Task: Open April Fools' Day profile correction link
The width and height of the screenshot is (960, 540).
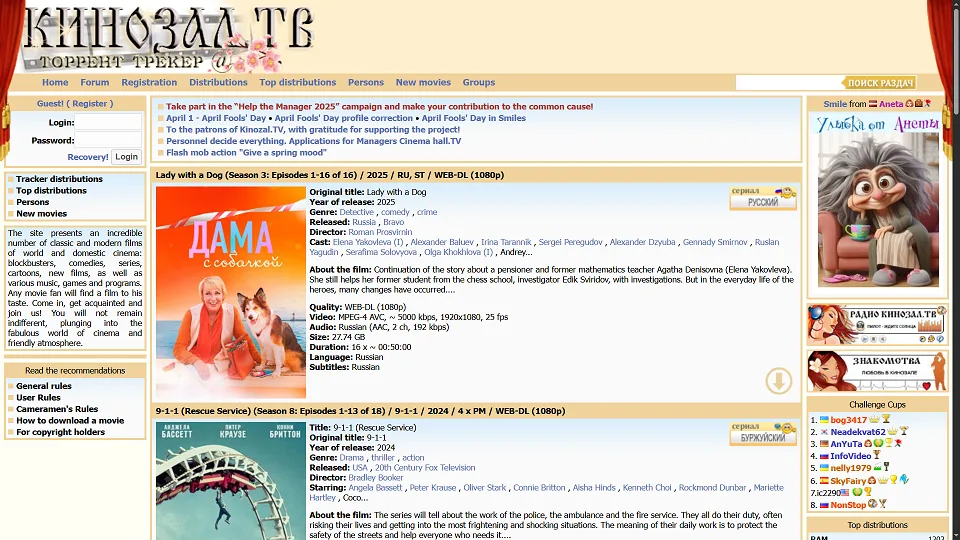Action: coord(343,118)
